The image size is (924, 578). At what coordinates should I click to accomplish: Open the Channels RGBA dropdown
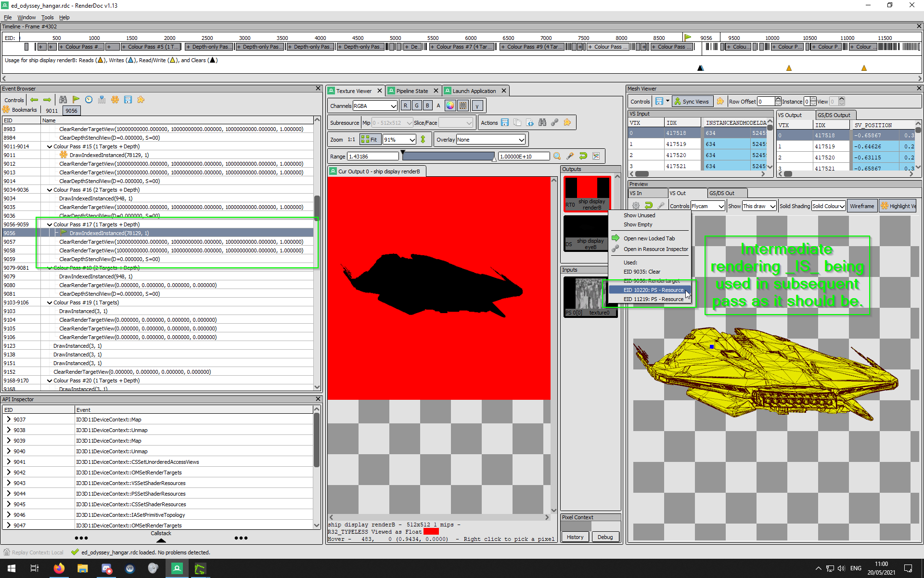coord(375,106)
